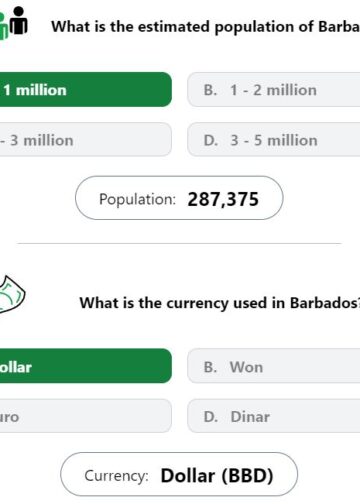
Task: Choose option B. 1 - 2 million
Action: click(x=274, y=90)
